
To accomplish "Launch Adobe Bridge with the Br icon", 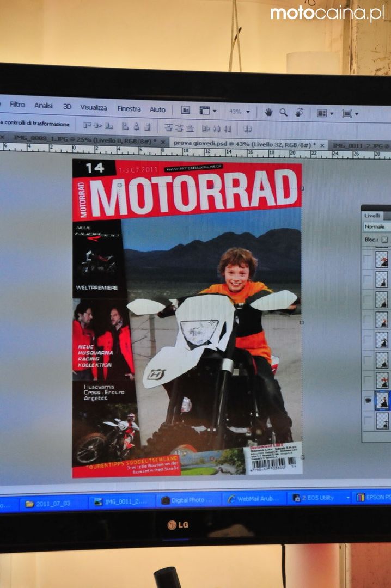I will [185, 110].
